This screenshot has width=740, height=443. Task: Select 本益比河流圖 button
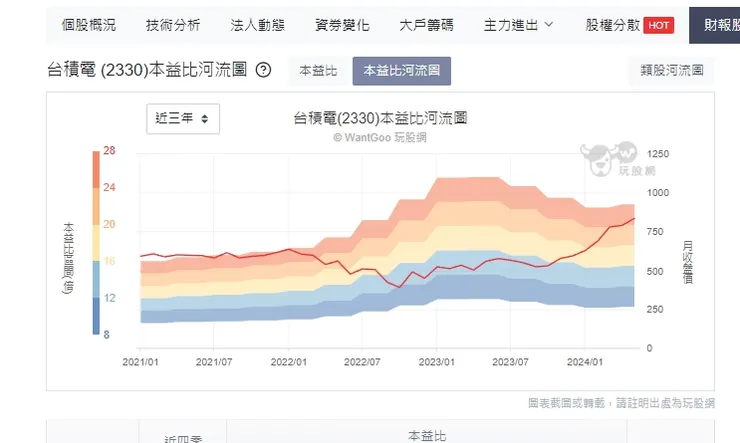tap(402, 71)
